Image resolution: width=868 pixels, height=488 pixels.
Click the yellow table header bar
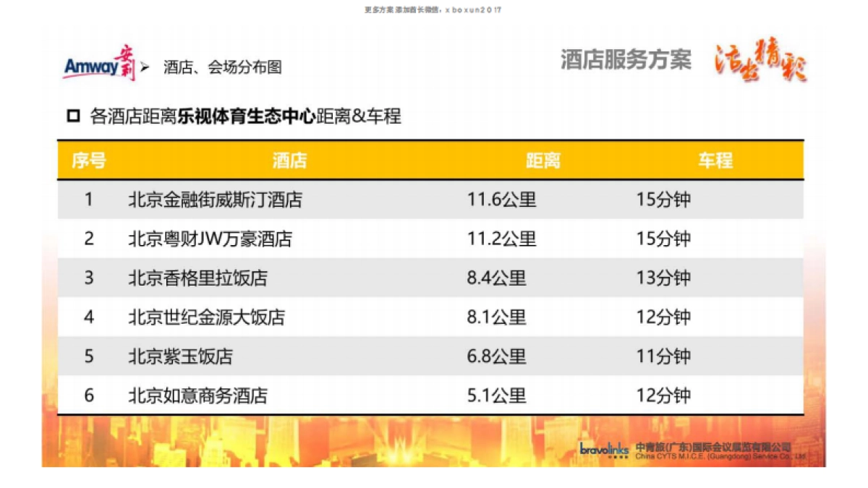coord(434,160)
